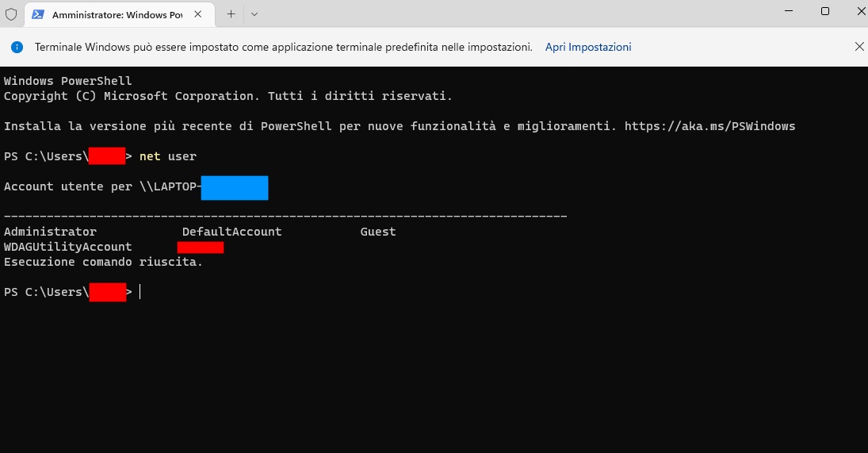
Task: Click the PowerShell icon on the tab
Action: (x=37, y=14)
